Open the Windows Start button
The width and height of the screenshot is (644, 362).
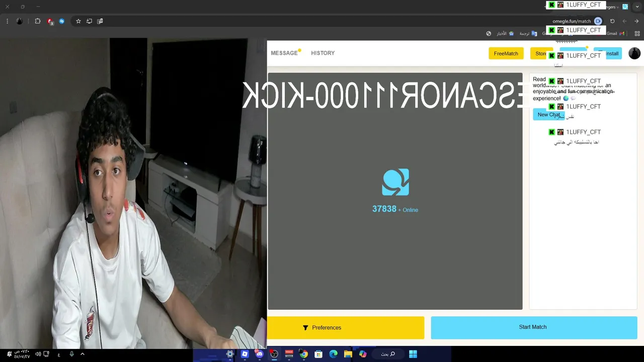(x=413, y=354)
